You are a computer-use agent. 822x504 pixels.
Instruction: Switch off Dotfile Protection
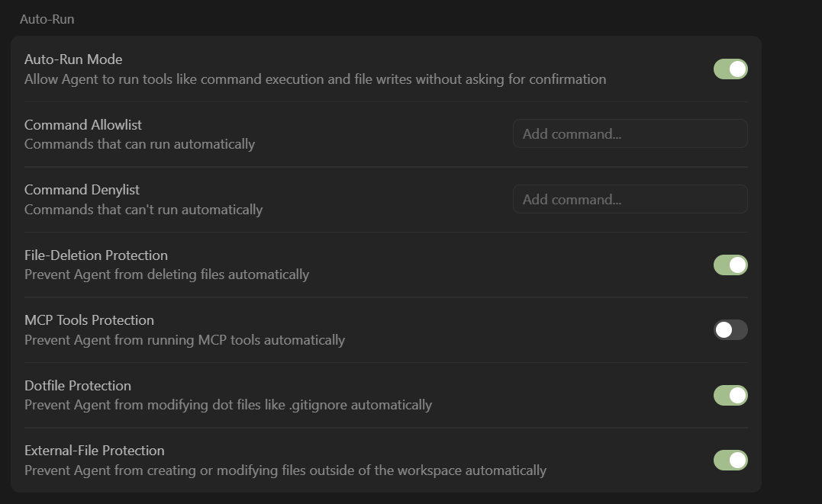tap(730, 396)
